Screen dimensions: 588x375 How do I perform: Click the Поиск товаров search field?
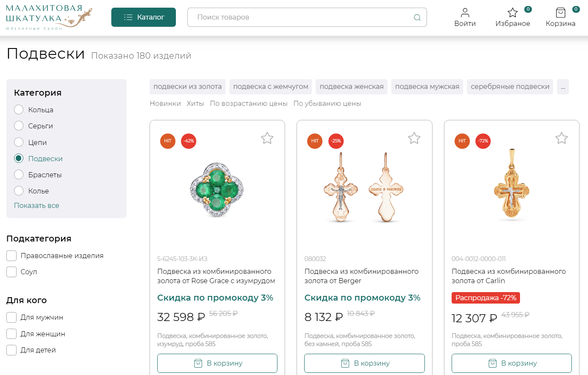tap(302, 17)
